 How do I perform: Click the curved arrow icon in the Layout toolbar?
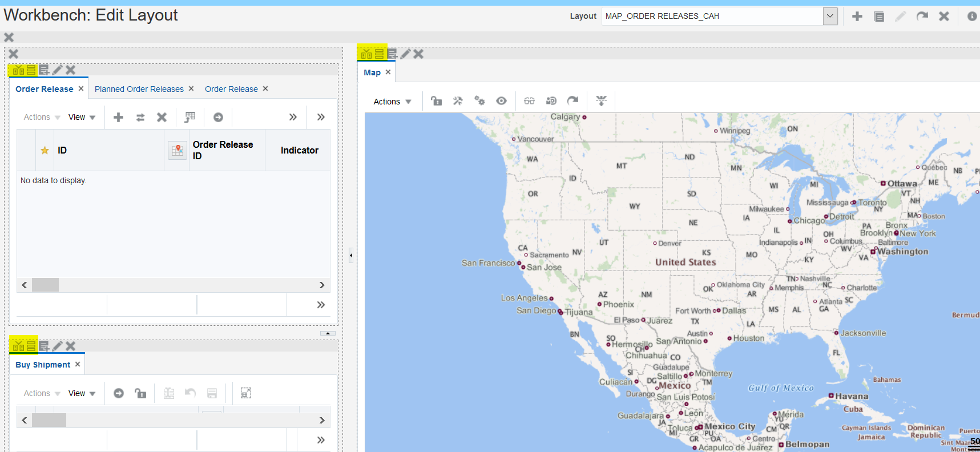coord(922,17)
